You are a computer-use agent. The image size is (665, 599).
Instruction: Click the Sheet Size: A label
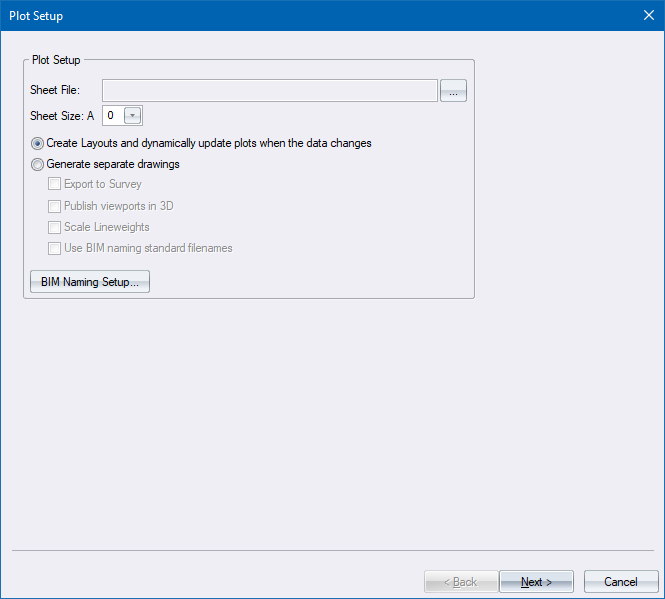point(62,115)
